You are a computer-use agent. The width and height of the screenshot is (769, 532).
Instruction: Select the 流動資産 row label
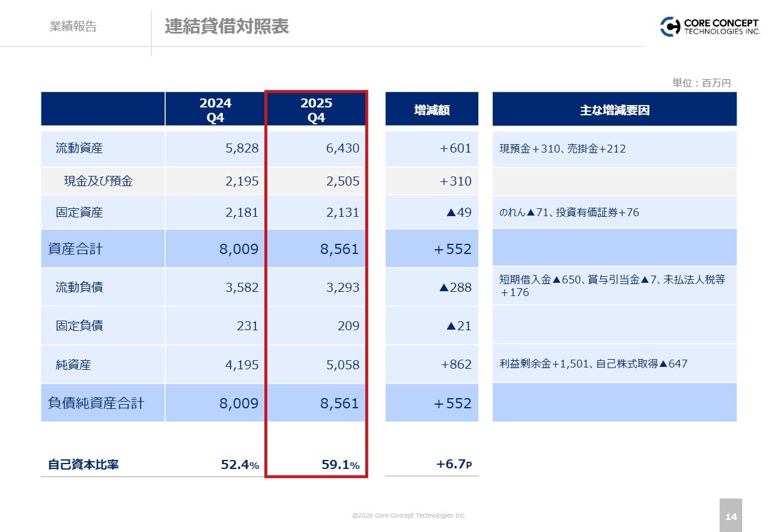79,148
